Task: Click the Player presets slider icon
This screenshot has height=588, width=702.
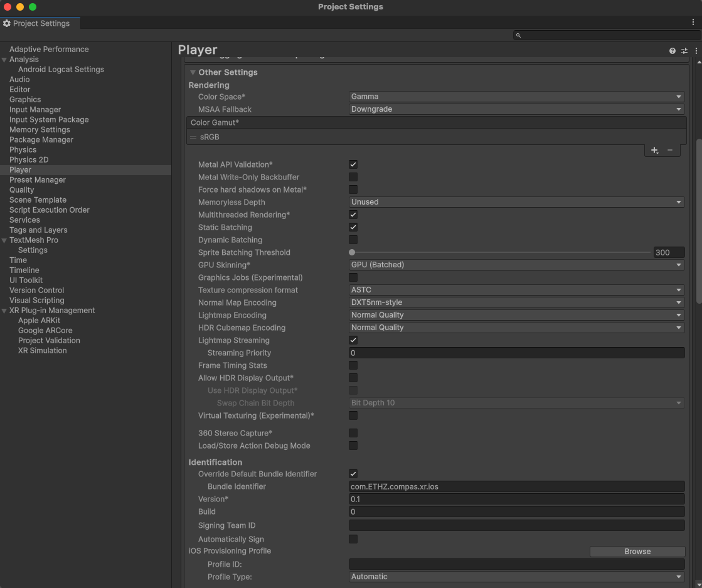Action: click(684, 51)
